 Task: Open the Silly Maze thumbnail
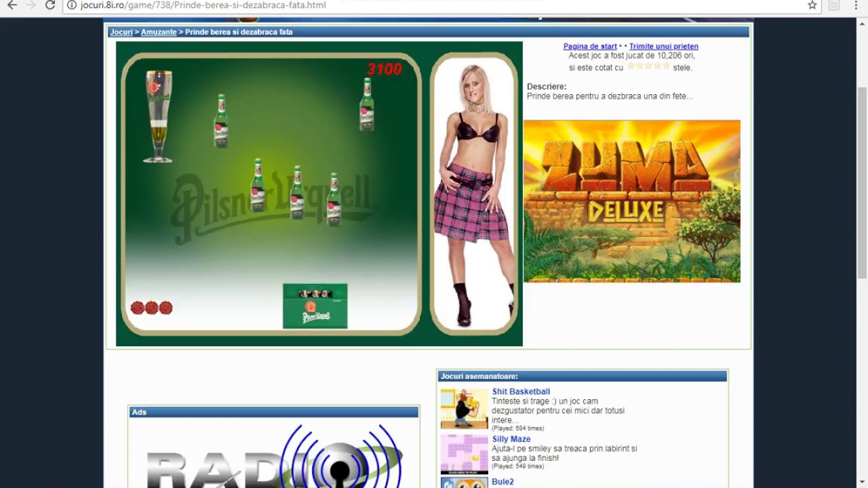pyautogui.click(x=464, y=454)
